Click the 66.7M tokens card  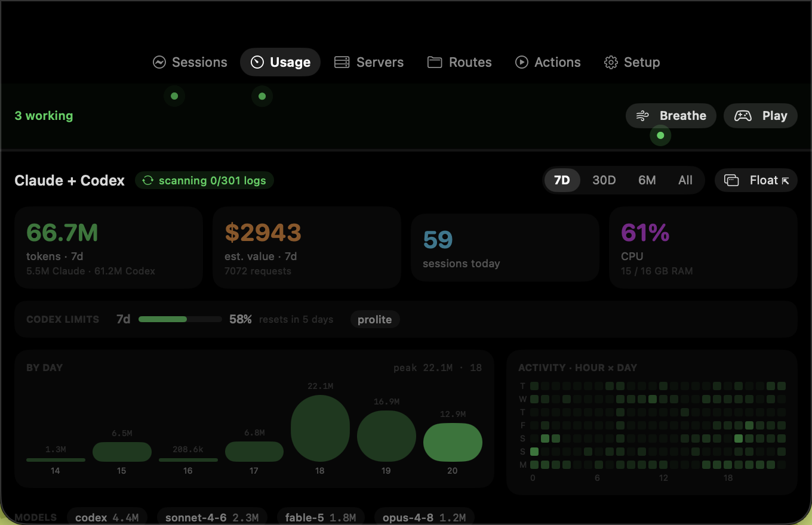(109, 248)
